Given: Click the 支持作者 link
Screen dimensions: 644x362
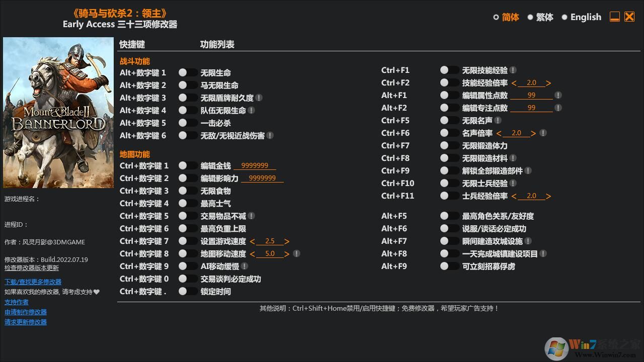Looking at the screenshot, I should click(x=17, y=302).
